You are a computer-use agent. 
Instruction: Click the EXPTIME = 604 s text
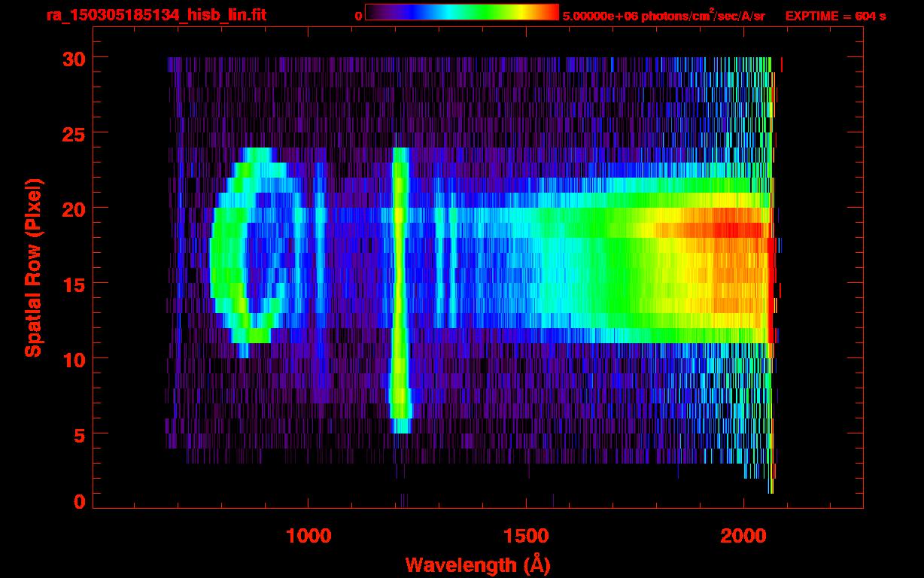click(x=835, y=16)
